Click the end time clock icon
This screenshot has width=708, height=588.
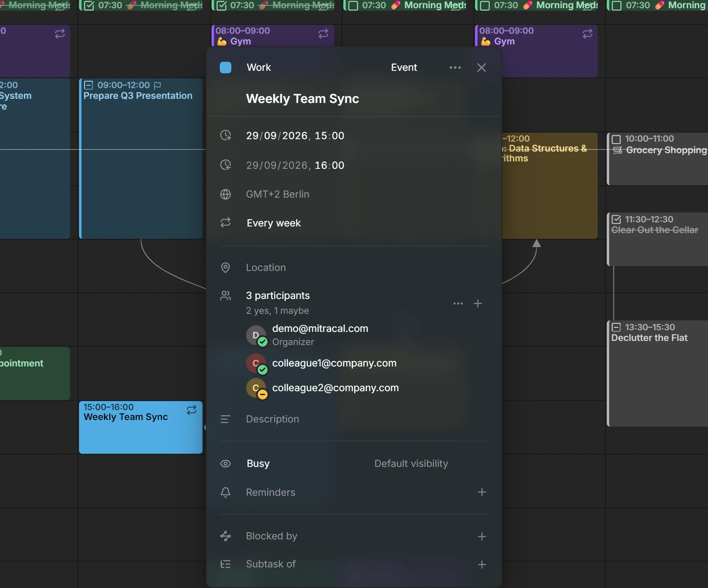(226, 165)
